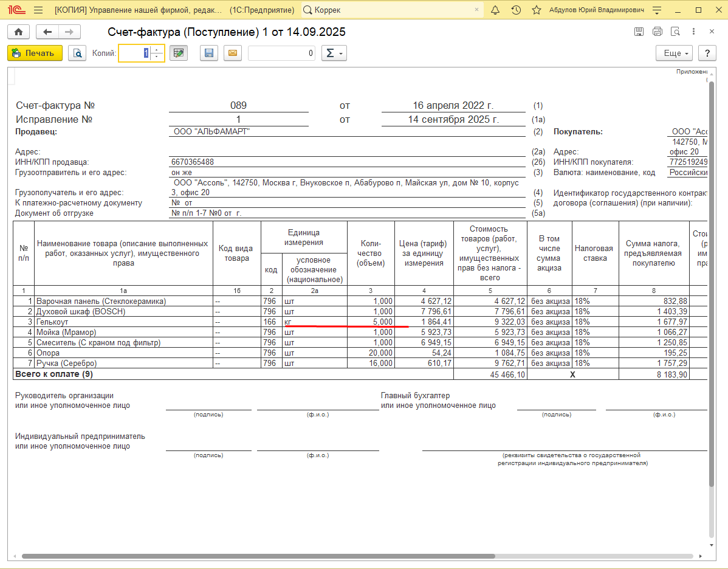The width and height of the screenshot is (728, 569).
Task: Select the кг unit cell
Action: pyautogui.click(x=314, y=322)
